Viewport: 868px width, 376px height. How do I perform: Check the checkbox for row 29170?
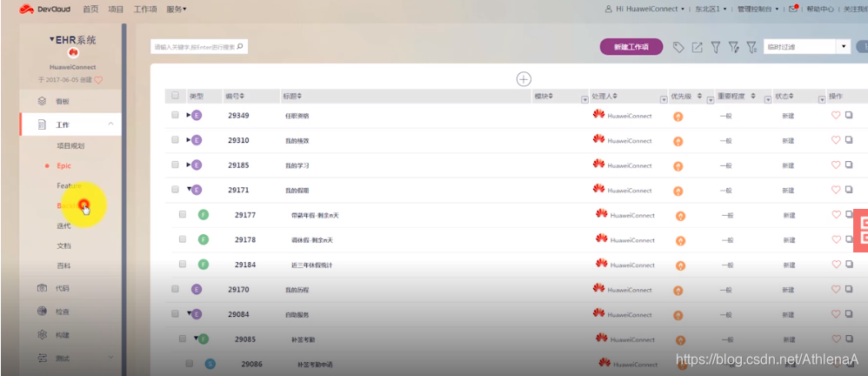175,289
